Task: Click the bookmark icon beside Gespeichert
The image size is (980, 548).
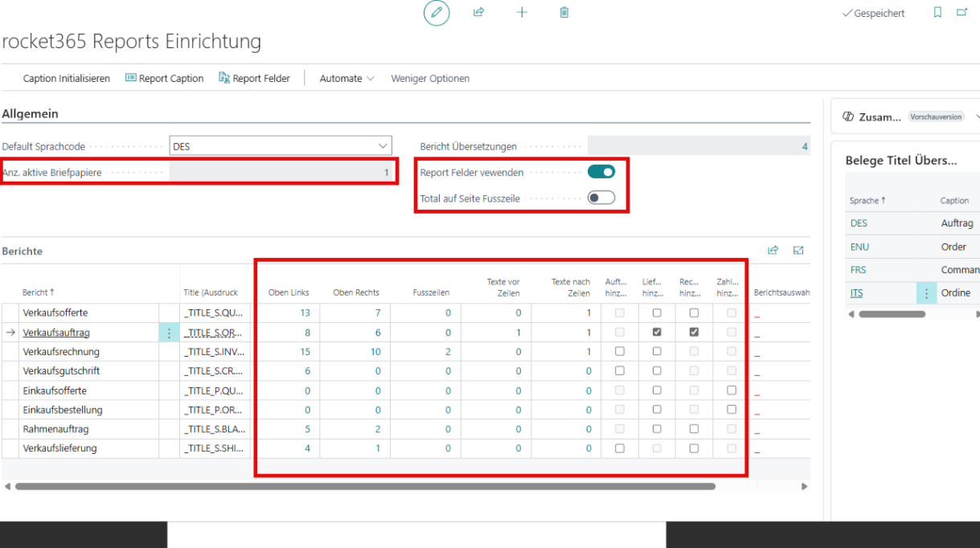Action: (937, 13)
